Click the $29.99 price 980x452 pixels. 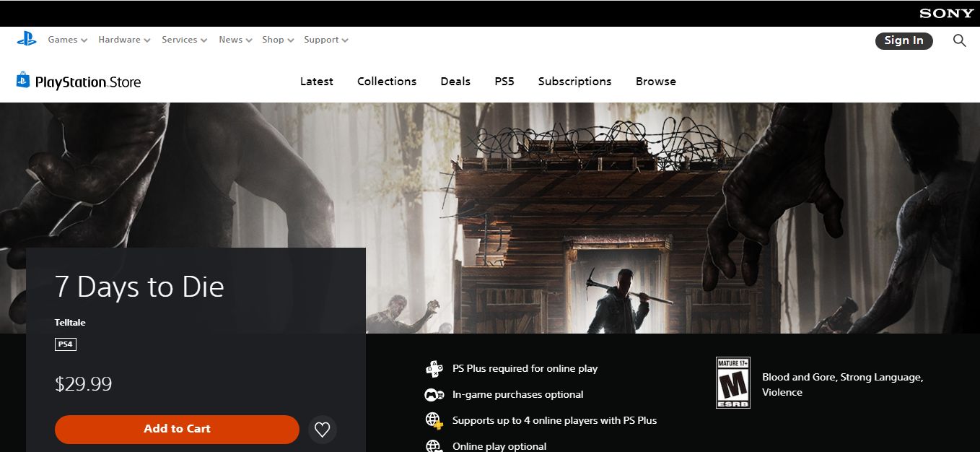pyautogui.click(x=84, y=383)
